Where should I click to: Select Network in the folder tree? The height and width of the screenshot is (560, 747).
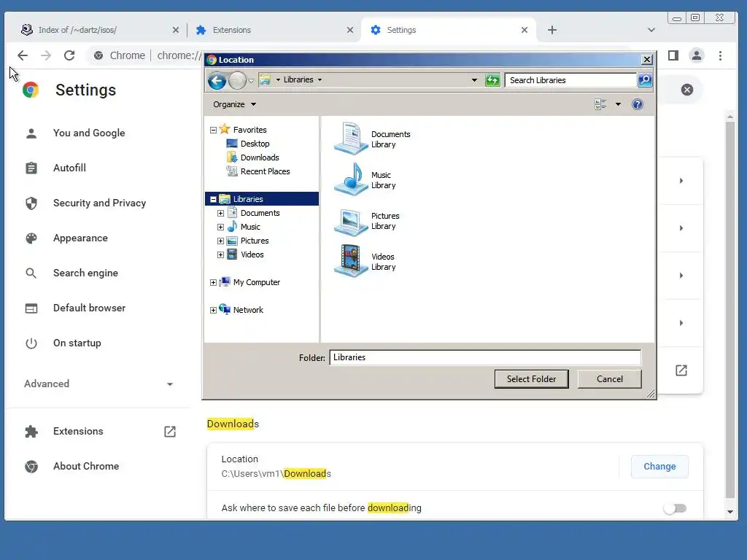[248, 310]
